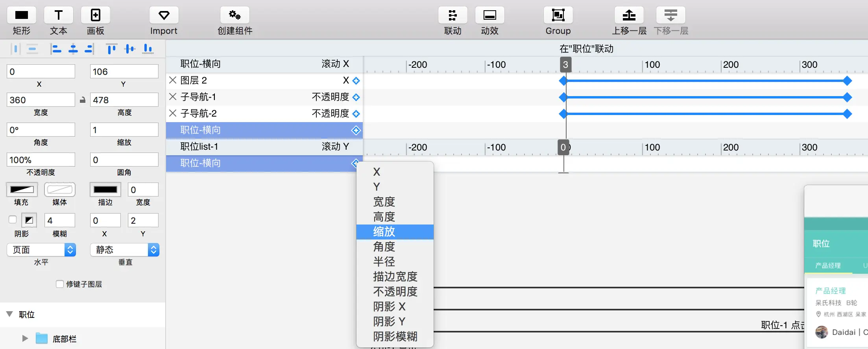Move layer down with 下移一层

tap(670, 15)
